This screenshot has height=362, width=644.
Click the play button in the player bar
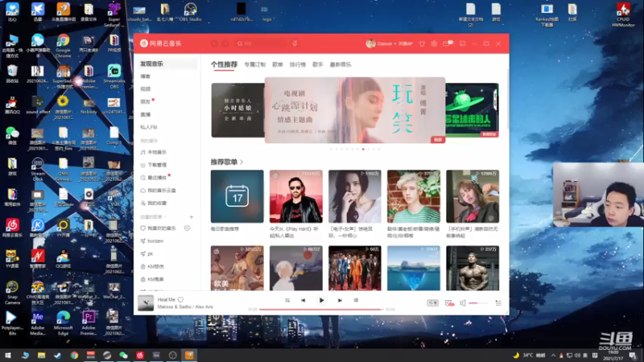pos(321,300)
